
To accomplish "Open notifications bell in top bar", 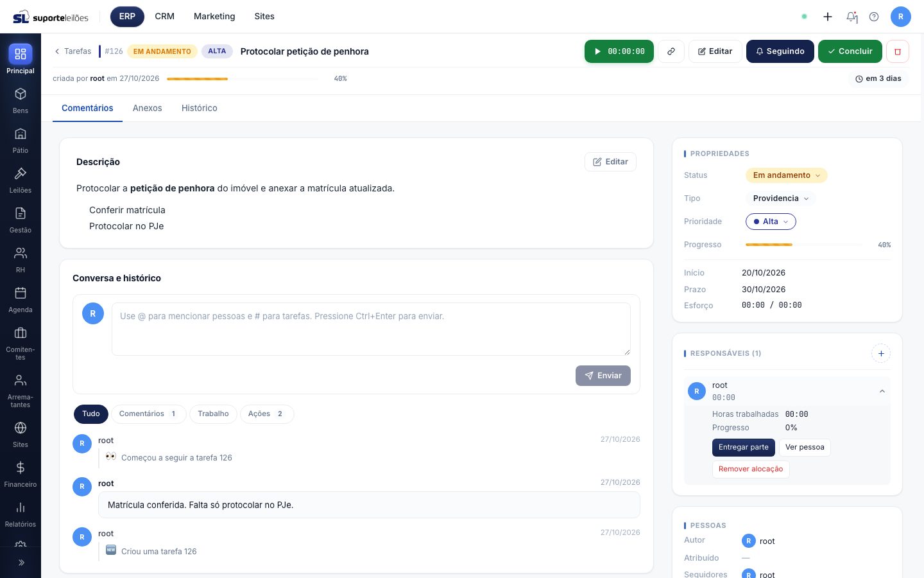I will coord(851,17).
